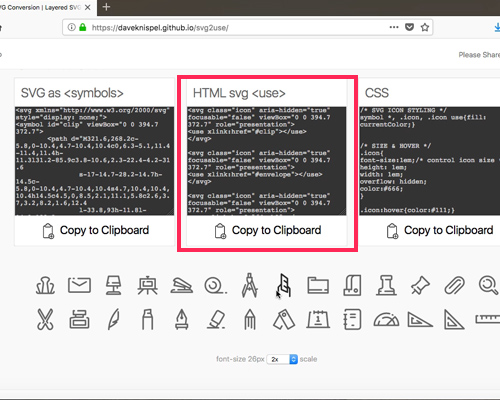This screenshot has height=400, width=500.
Task: Click the spiral notebook icon
Action: 352,319
